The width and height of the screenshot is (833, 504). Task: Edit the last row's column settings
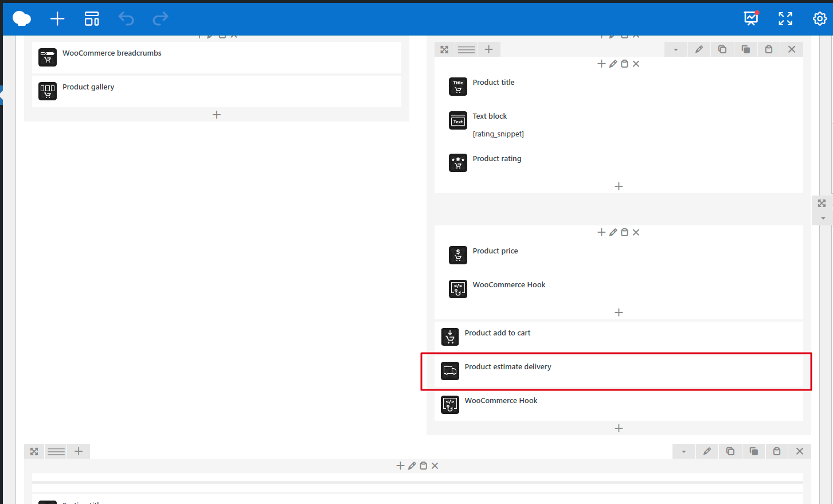(x=412, y=466)
